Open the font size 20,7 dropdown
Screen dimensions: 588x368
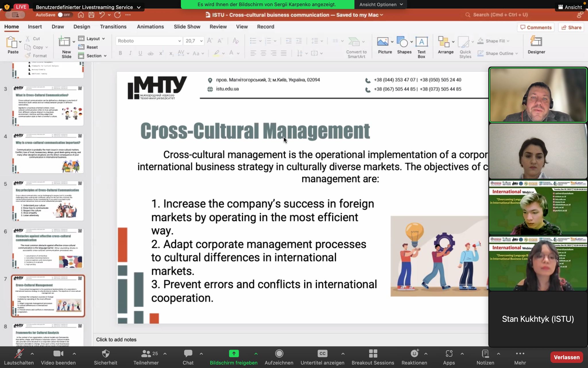tap(201, 41)
